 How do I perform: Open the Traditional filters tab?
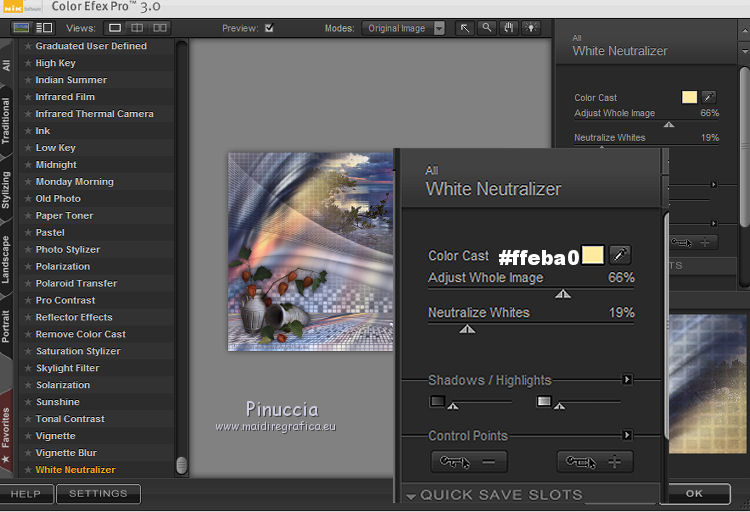(x=6, y=121)
